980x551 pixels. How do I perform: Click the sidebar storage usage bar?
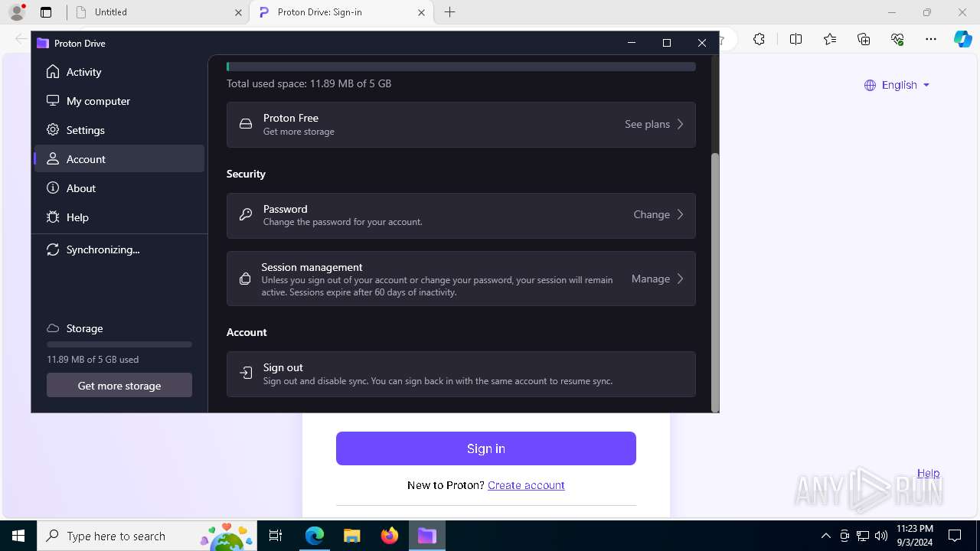[119, 344]
